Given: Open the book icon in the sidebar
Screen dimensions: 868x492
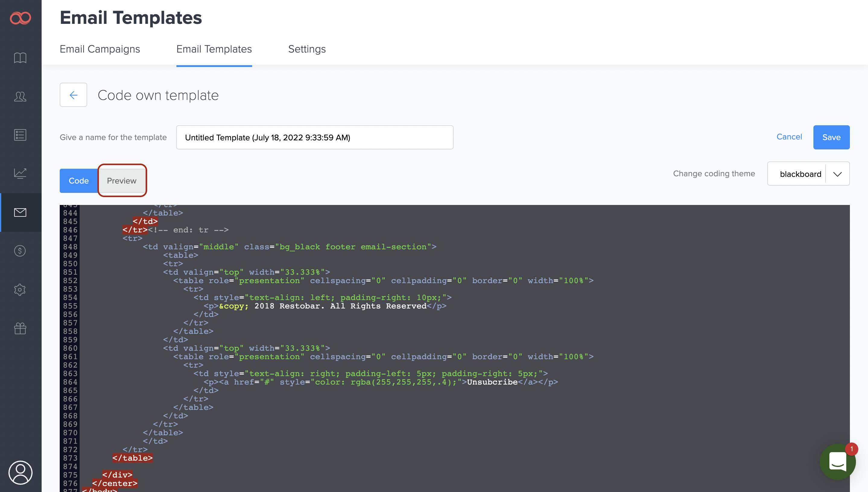Looking at the screenshot, I should click(20, 58).
